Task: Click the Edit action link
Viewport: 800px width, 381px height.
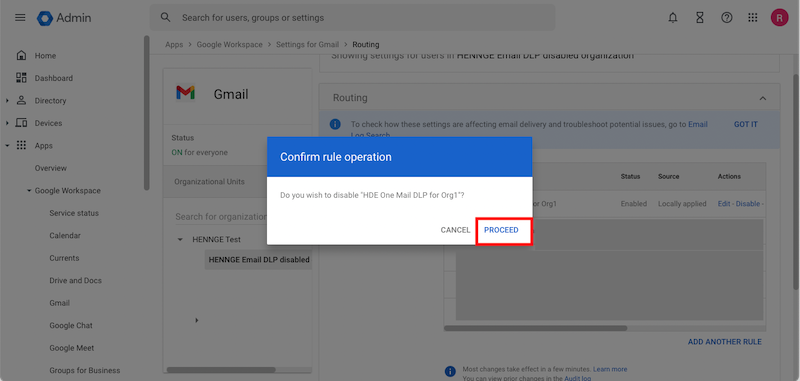Action: click(x=724, y=204)
